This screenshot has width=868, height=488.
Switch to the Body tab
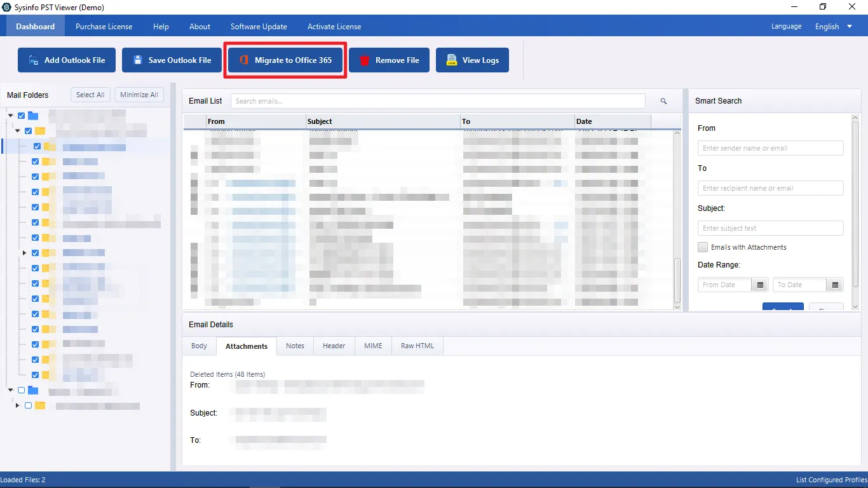click(x=200, y=346)
